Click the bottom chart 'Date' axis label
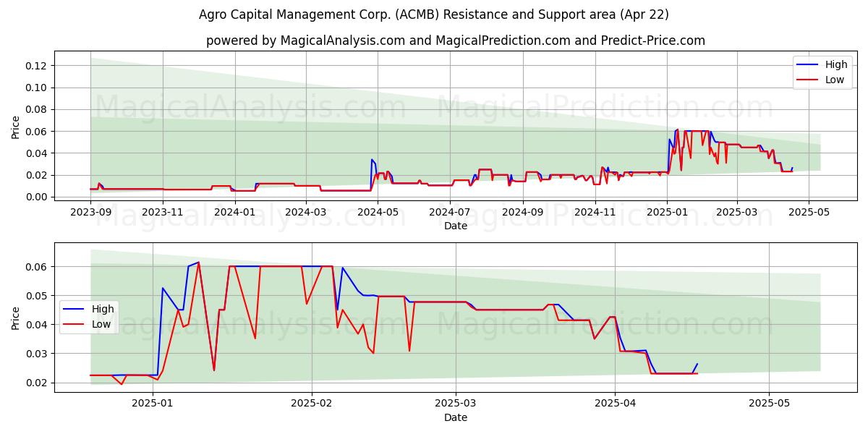The width and height of the screenshot is (868, 434). coord(456,417)
